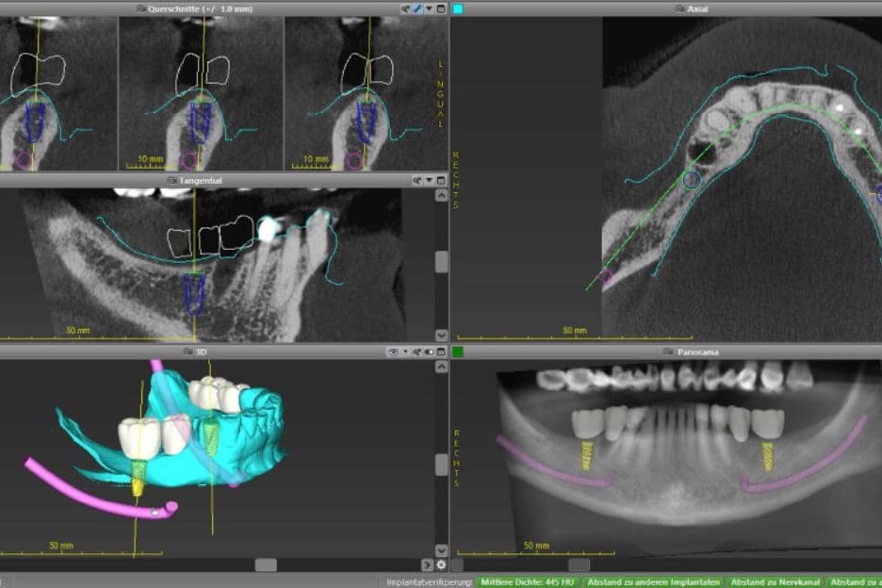The image size is (882, 588).
Task: Maximize the 3D view panel
Action: click(x=440, y=351)
